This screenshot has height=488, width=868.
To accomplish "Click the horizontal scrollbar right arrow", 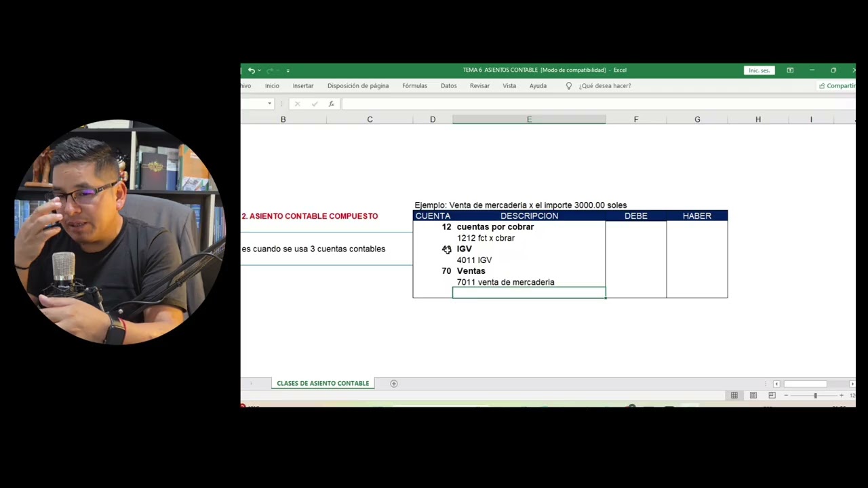I will click(x=852, y=384).
